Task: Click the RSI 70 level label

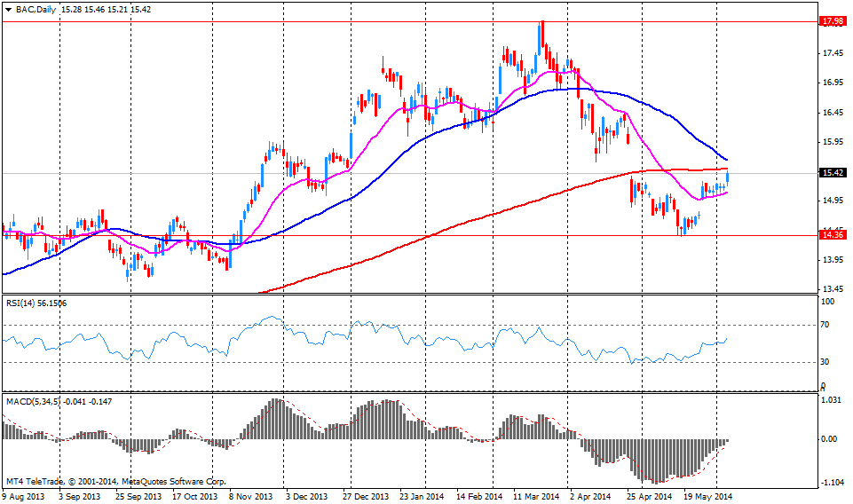Action: 826,326
